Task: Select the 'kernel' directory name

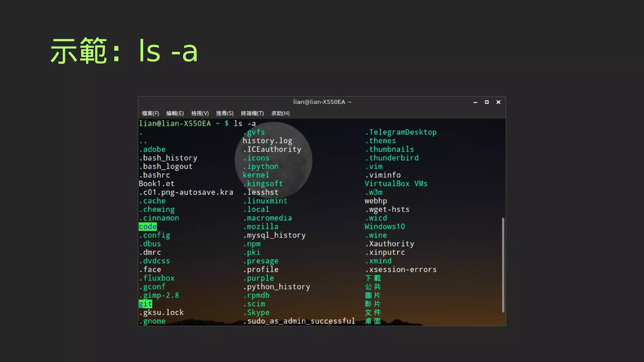Action: (256, 175)
